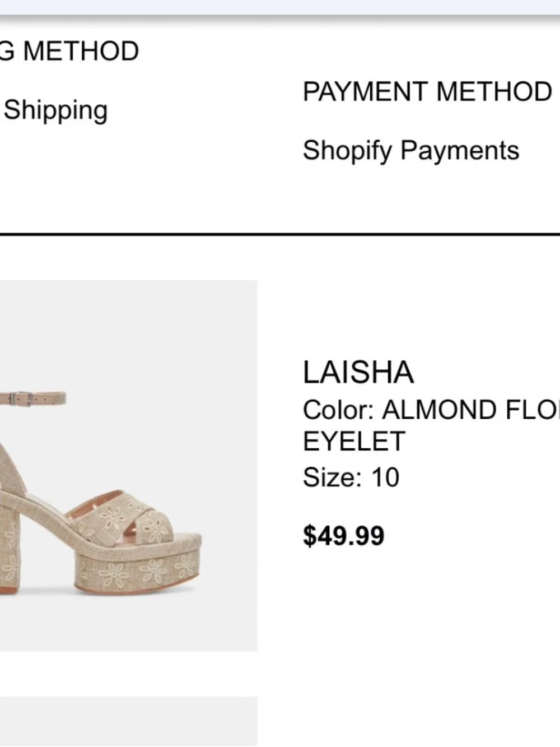The height and width of the screenshot is (747, 560).
Task: Click the gray bar at page top
Action: pyautogui.click(x=280, y=8)
